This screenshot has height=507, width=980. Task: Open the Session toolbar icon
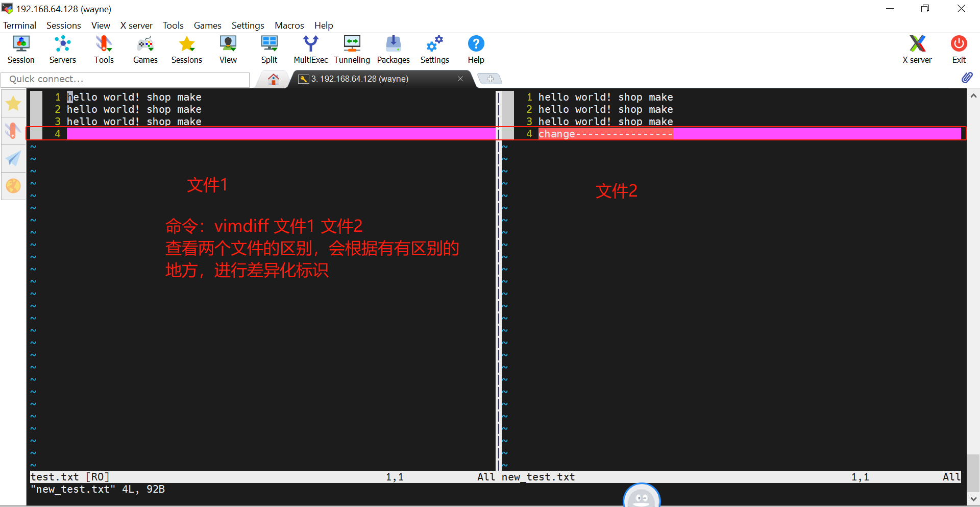(21, 50)
